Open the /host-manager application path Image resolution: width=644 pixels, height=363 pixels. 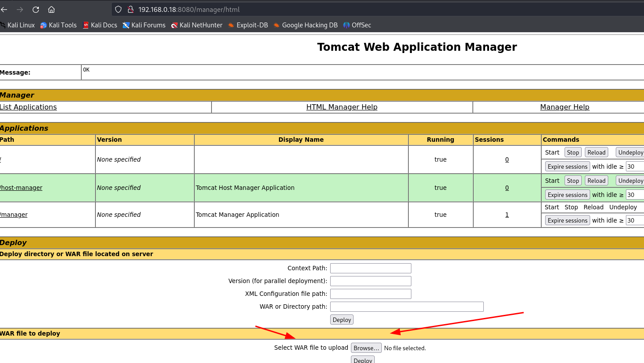tap(21, 188)
